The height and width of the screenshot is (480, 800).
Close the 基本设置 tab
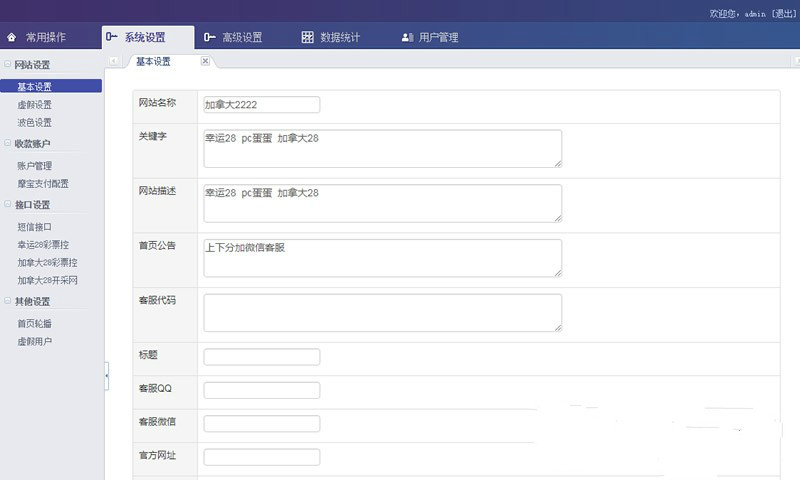point(205,61)
